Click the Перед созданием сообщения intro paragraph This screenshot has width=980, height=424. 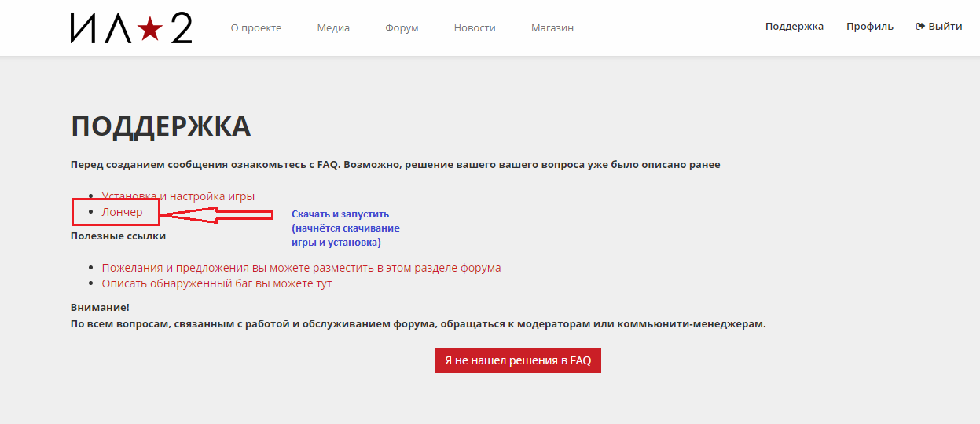395,165
